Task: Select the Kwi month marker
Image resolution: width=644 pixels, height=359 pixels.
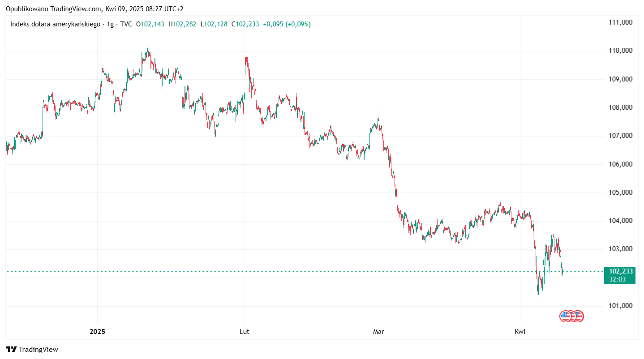Action: (x=519, y=332)
